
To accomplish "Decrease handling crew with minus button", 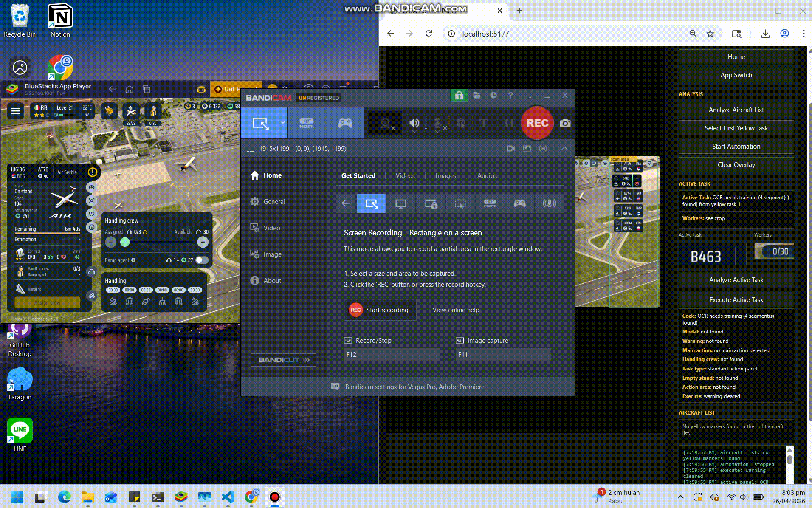I will point(110,242).
